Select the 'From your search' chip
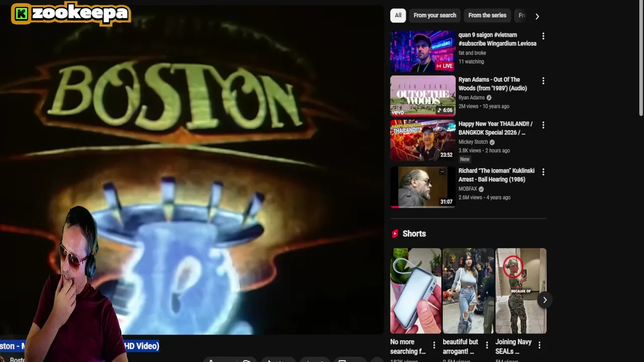Image resolution: width=644 pixels, height=362 pixels. pos(435,16)
